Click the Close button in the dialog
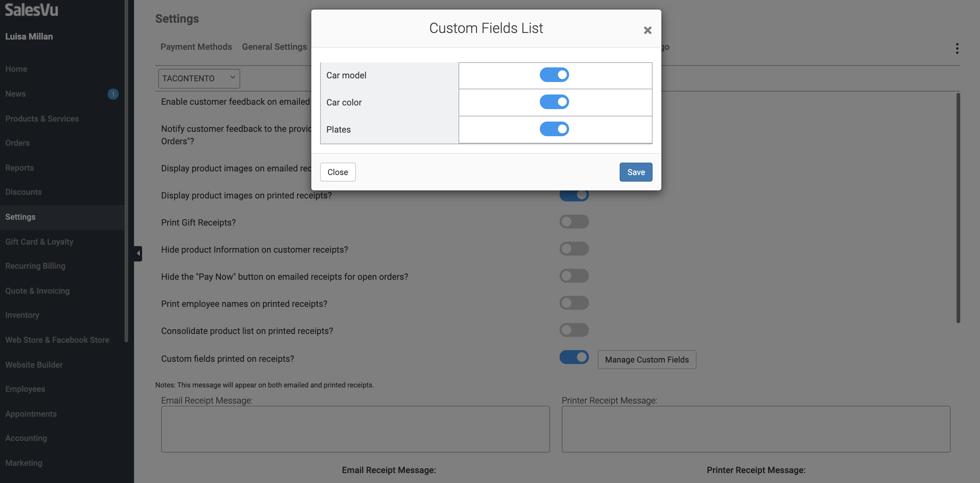The image size is (980, 483). 337,172
